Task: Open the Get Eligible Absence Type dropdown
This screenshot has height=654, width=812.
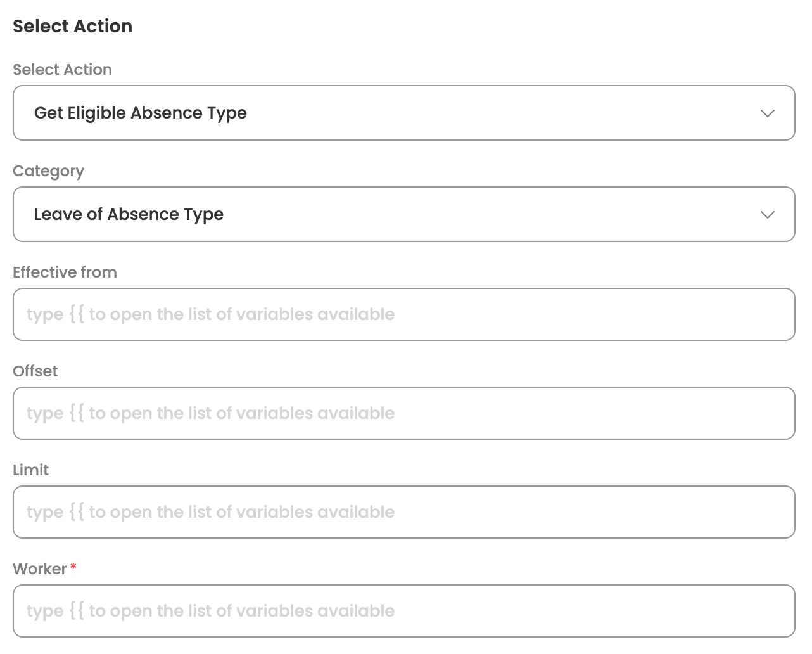Action: coord(403,113)
